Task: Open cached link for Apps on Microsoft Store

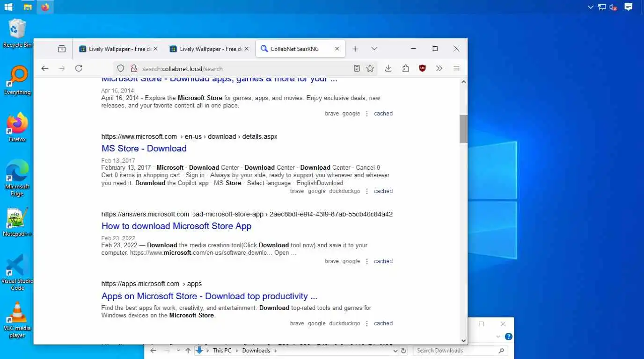Action: [383, 323]
